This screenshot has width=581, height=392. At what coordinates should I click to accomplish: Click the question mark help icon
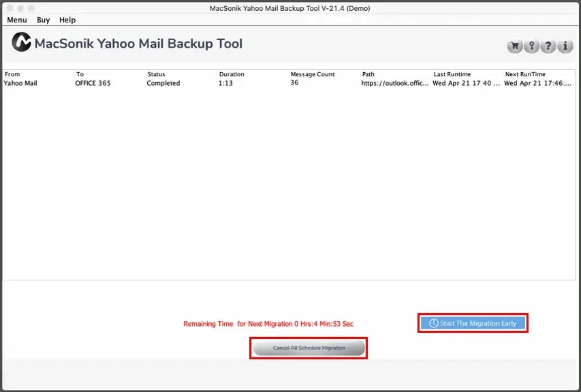coord(548,46)
